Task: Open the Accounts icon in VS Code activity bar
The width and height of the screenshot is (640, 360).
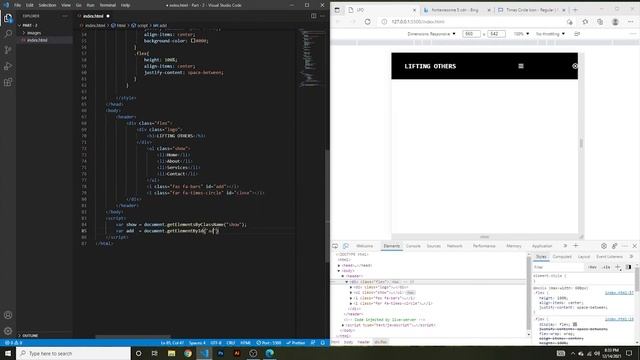Action: click(x=8, y=315)
